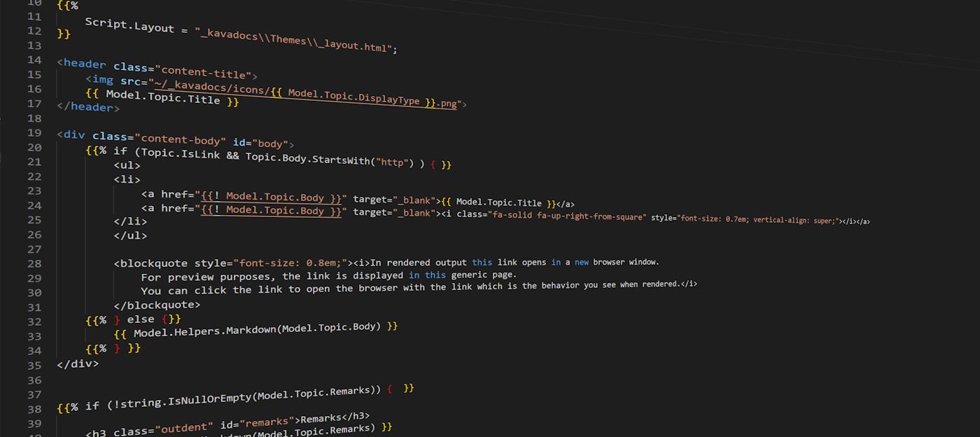980x437 pixels.
Task: Click the closing </header> tag
Action: (88, 107)
